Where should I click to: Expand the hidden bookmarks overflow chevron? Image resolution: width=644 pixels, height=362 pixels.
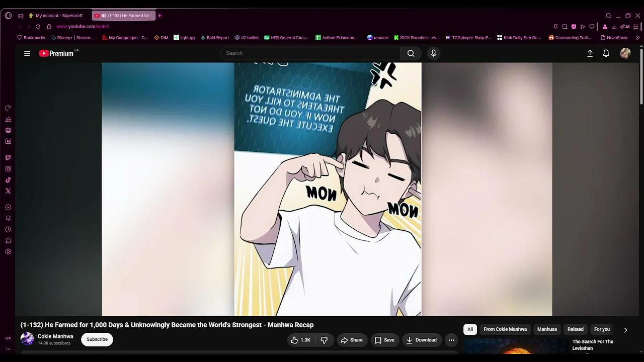638,38
